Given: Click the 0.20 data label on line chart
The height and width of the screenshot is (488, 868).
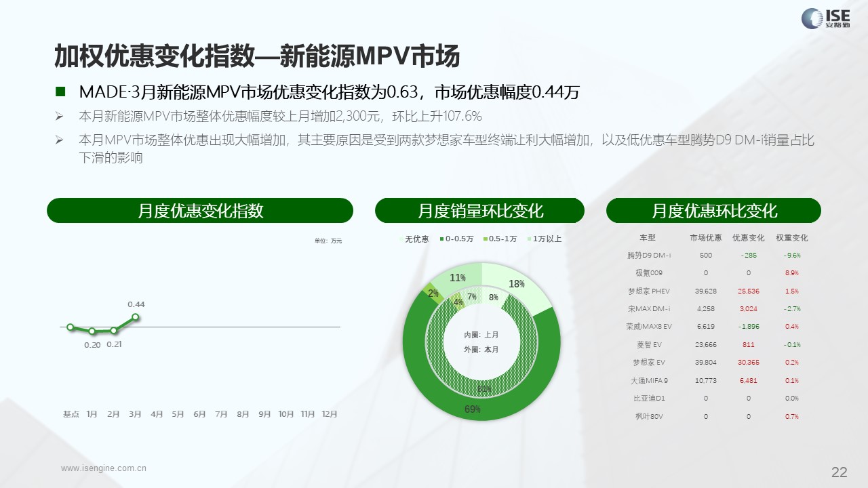Looking at the screenshot, I should pyautogui.click(x=92, y=345).
